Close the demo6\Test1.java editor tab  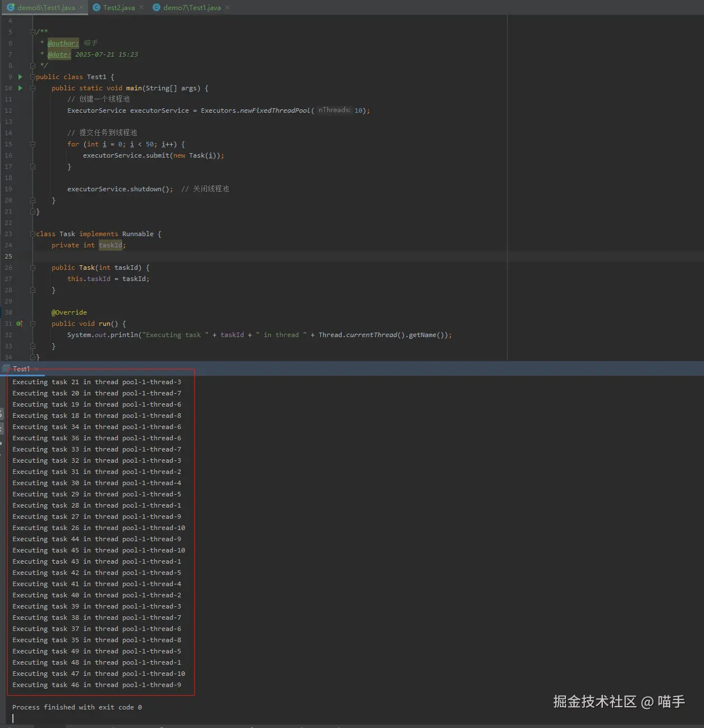click(81, 7)
